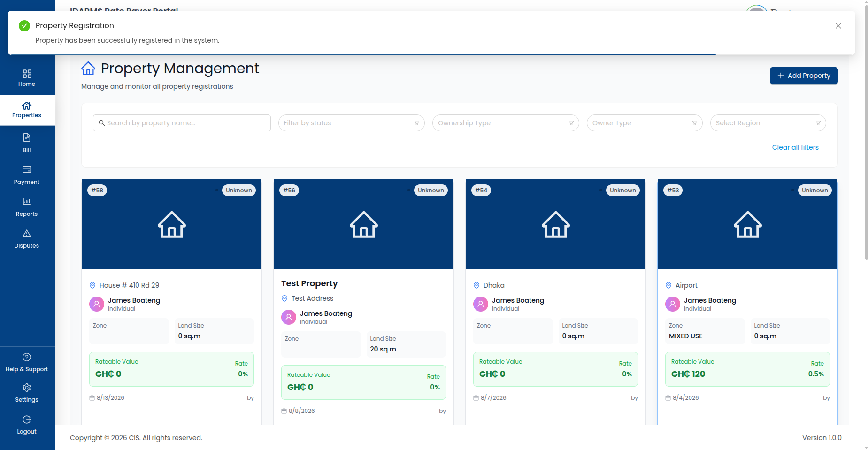Open the Bill document icon in sidebar
Image resolution: width=868 pixels, height=450 pixels.
(27, 137)
